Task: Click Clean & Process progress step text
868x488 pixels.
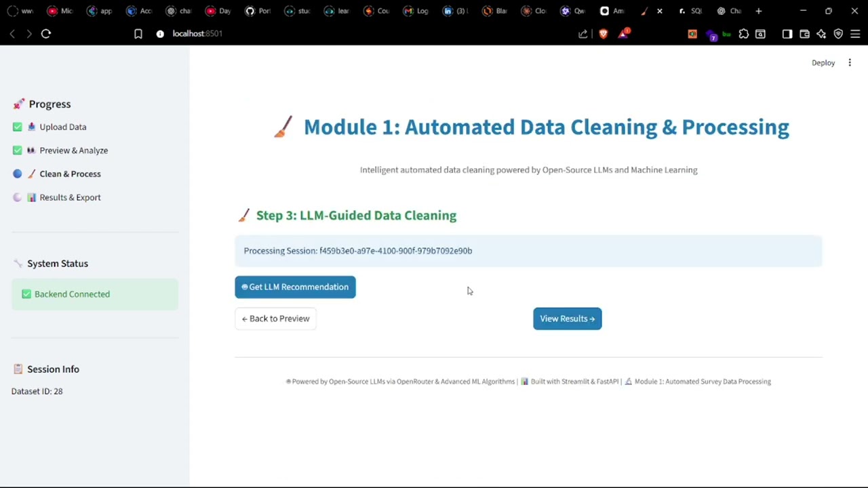Action: pyautogui.click(x=70, y=174)
